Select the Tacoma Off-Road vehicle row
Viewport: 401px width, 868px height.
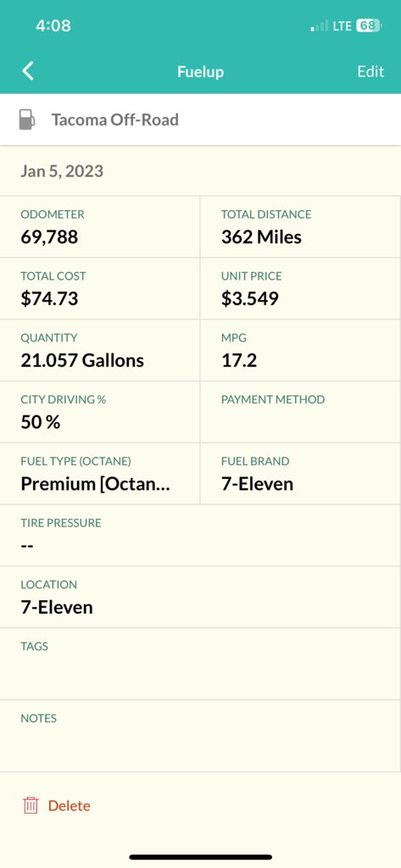(200, 120)
